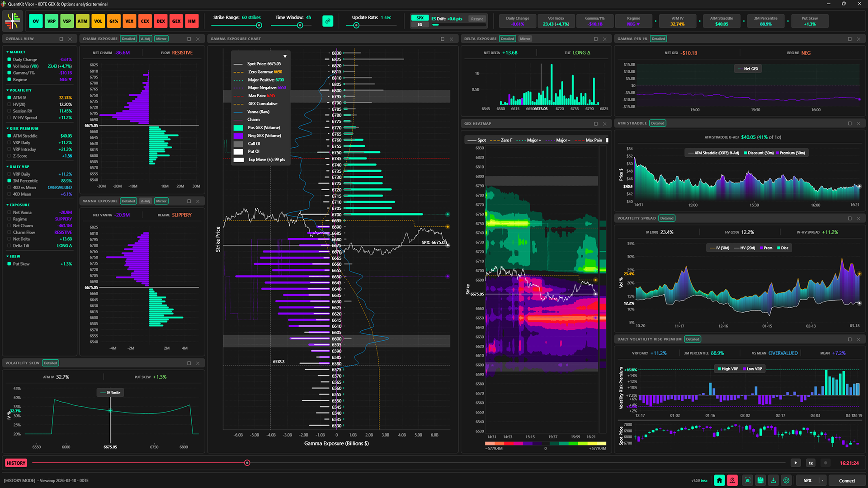The image size is (868, 488).
Task: Toggle Detailed in Daily Volatility Risk Premium
Action: coord(693,339)
